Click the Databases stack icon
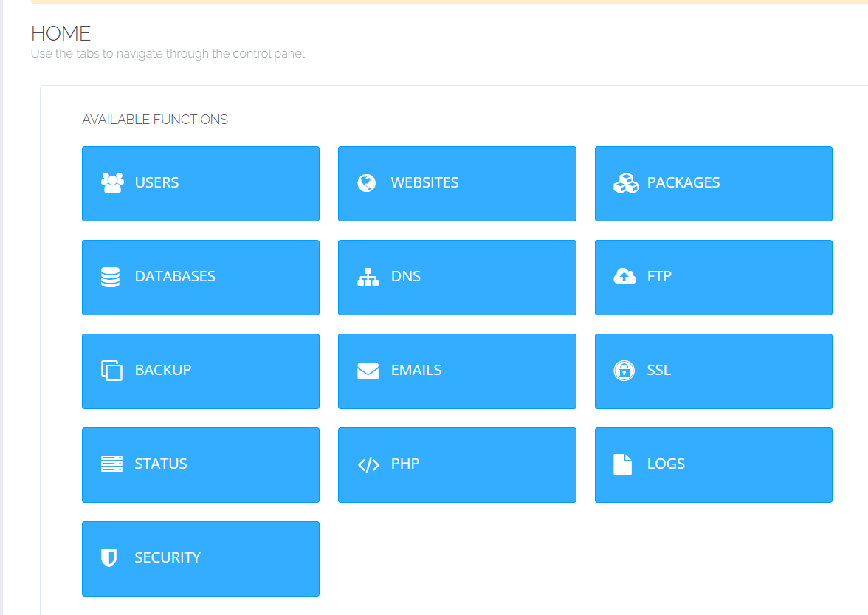Viewport: 868px width, 615px height. (x=112, y=276)
